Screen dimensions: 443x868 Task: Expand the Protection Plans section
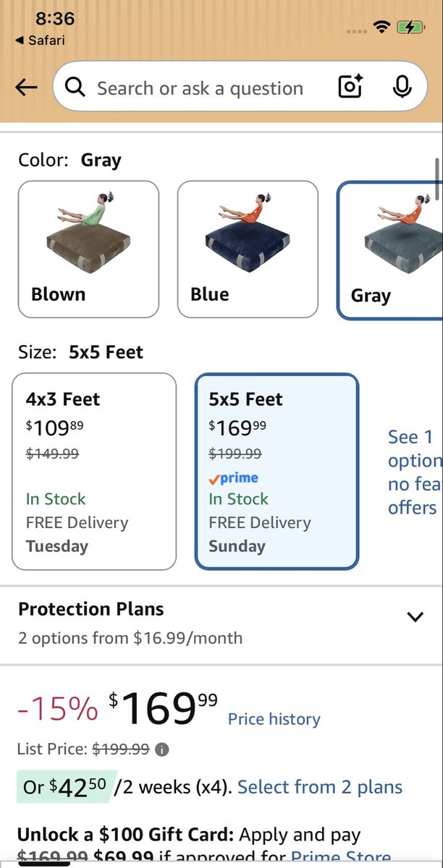point(221,624)
